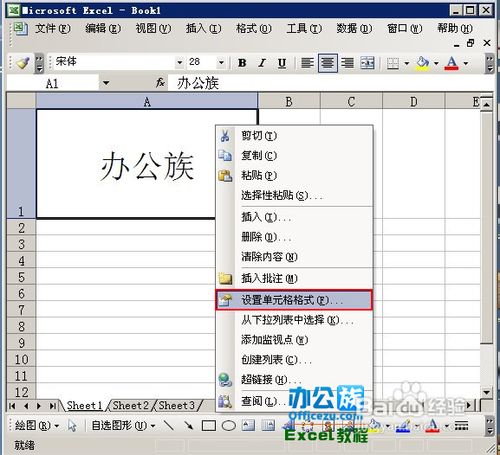Select the Arrow drawing tool
The height and width of the screenshot is (455, 500).
click(x=189, y=425)
